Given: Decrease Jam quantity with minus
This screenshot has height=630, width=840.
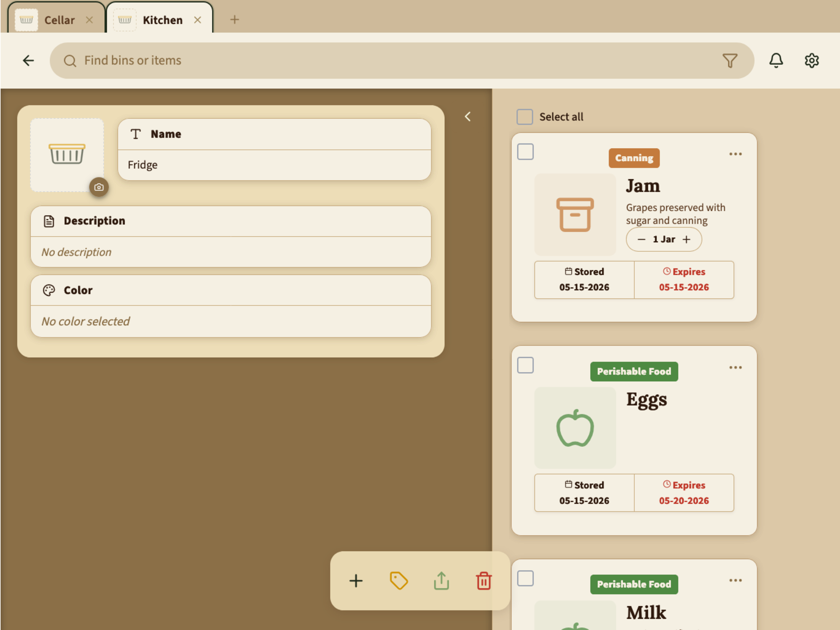Looking at the screenshot, I should (x=641, y=239).
